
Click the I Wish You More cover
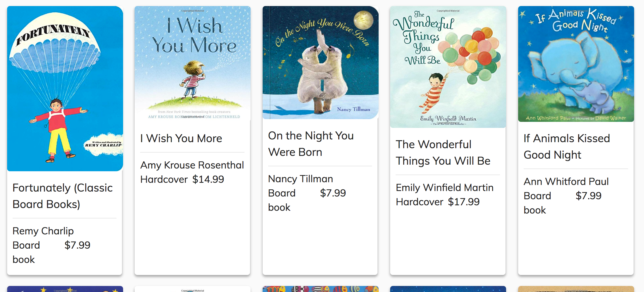192,63
